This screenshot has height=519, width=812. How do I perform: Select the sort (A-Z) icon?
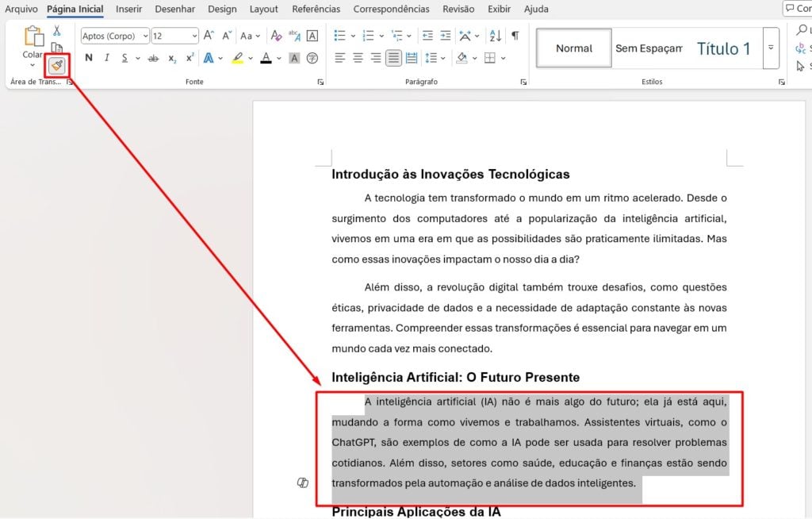pyautogui.click(x=493, y=36)
